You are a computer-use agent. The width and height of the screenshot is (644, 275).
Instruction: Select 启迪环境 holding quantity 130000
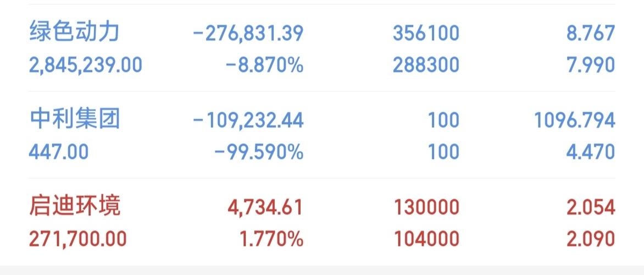(x=427, y=207)
